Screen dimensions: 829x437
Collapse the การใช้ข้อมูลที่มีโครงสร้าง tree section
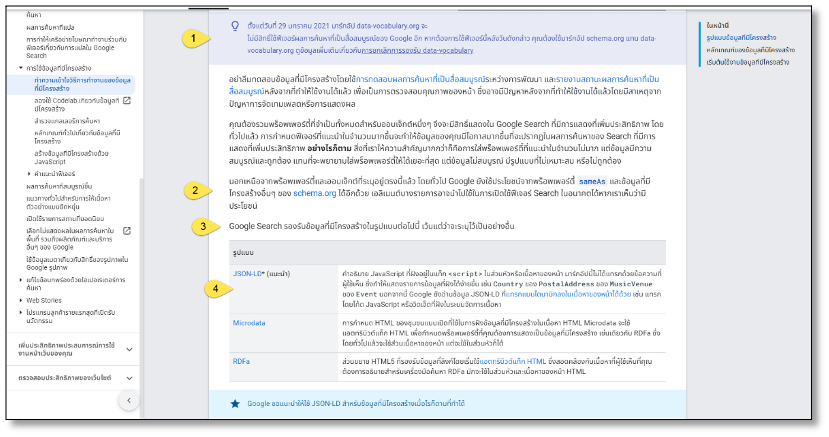point(20,68)
